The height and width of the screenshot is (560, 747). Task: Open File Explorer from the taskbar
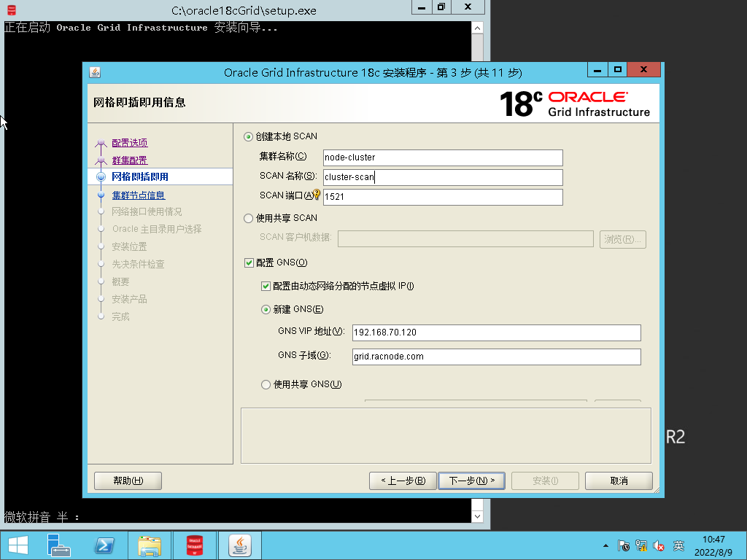149,545
